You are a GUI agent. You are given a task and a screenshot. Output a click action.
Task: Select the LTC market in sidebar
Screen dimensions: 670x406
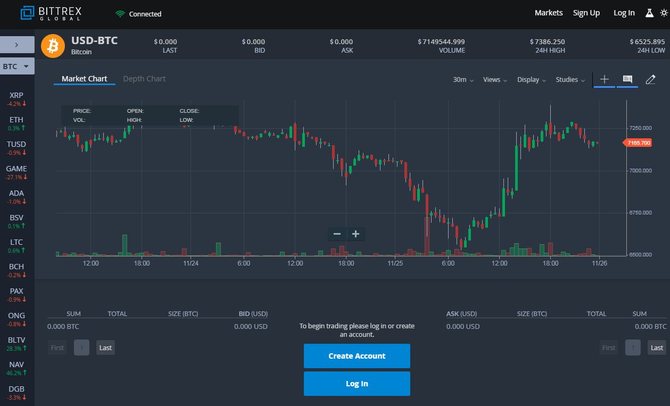pos(16,246)
